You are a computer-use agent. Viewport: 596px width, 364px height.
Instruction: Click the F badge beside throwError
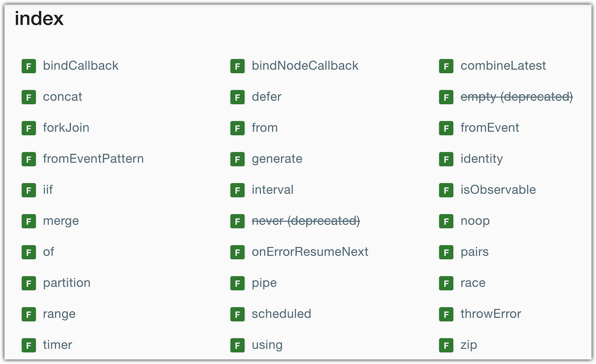446,314
